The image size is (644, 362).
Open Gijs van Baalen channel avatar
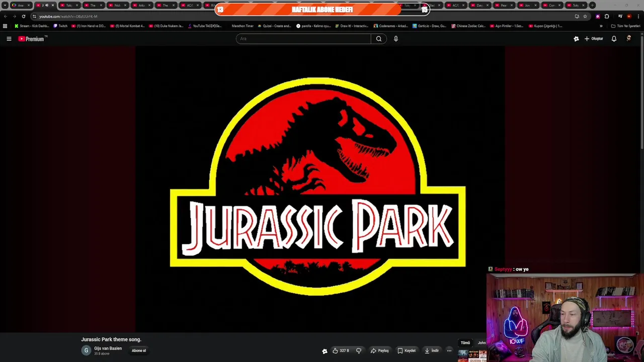86,350
